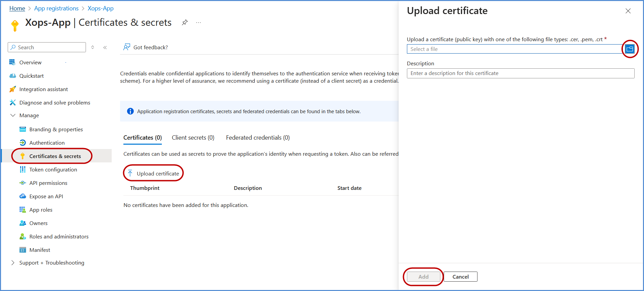The width and height of the screenshot is (644, 291).
Task: Go to App registrations breadcrumb
Action: [56, 8]
